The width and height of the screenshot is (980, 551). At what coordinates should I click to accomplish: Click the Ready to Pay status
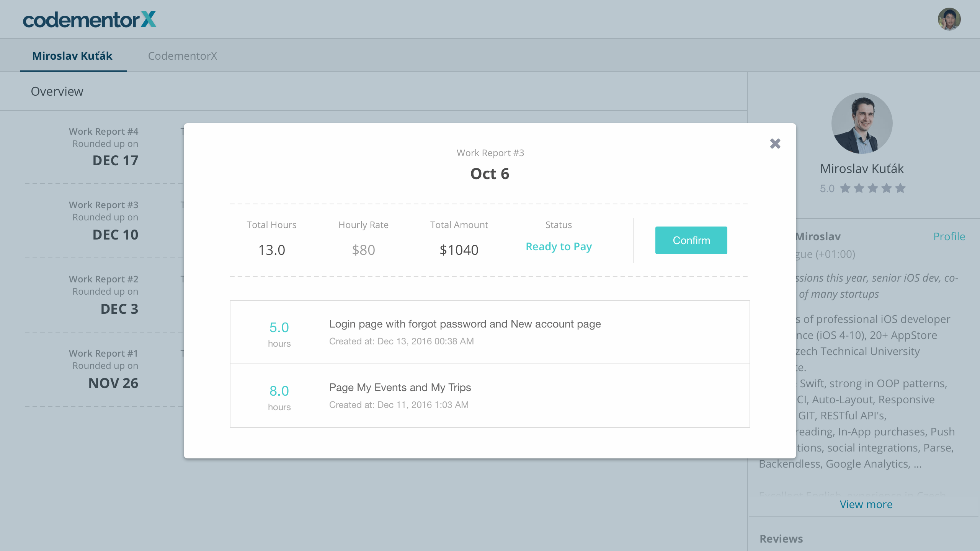tap(559, 247)
